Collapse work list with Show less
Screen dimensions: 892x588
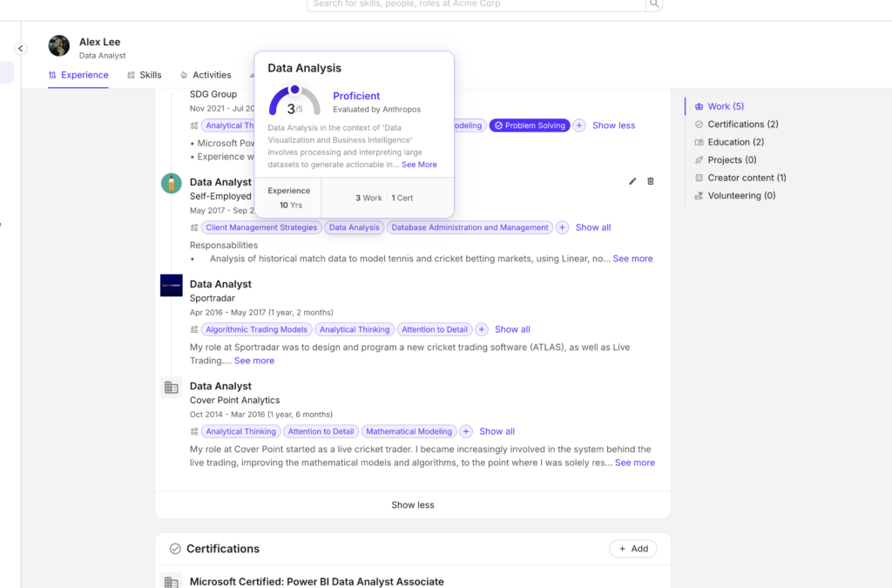pos(413,505)
